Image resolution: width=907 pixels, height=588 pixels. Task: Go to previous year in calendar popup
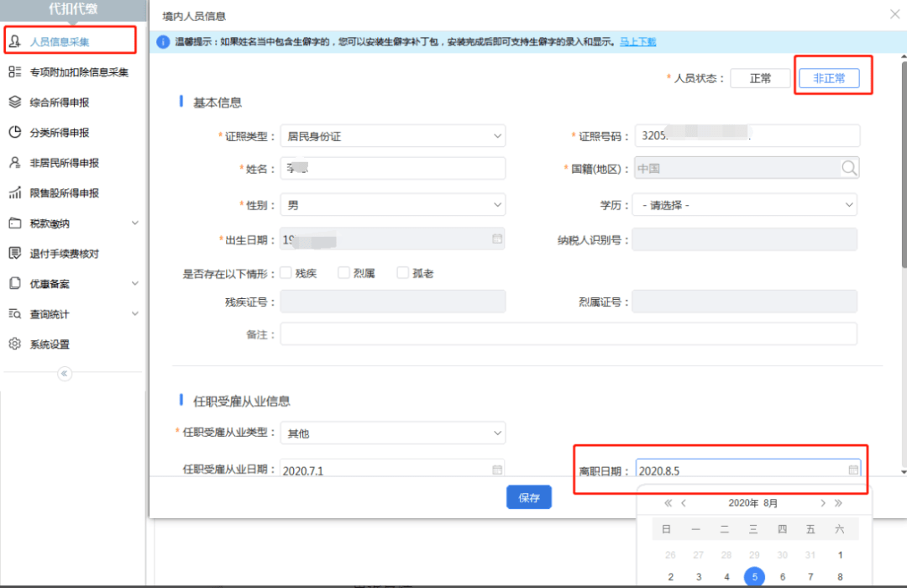coord(668,503)
